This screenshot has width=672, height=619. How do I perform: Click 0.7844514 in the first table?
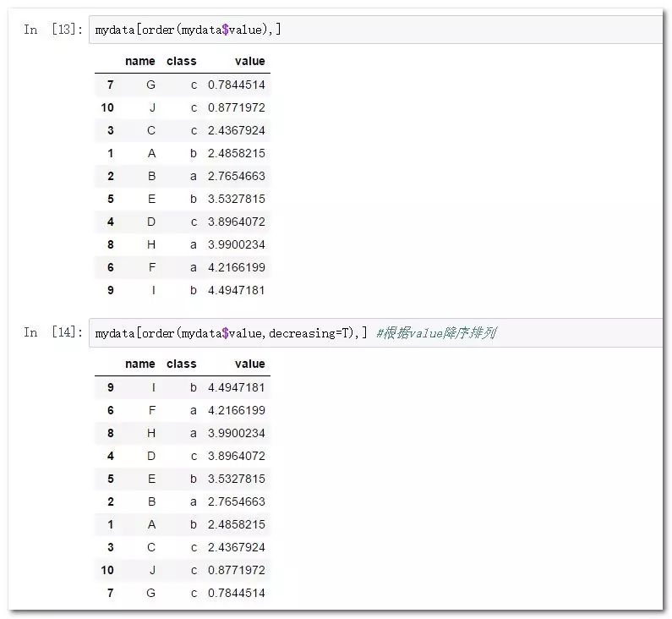(x=237, y=85)
